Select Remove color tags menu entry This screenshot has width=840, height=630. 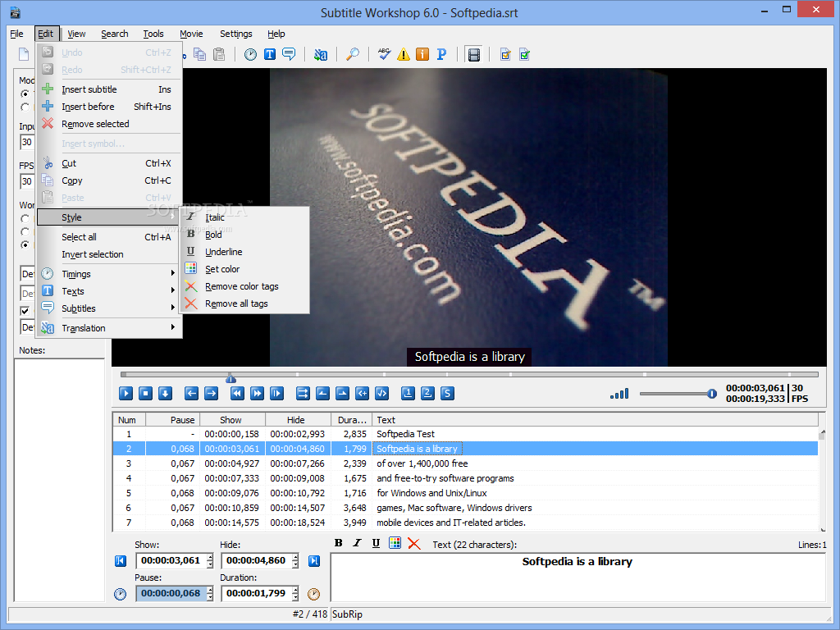(x=246, y=286)
